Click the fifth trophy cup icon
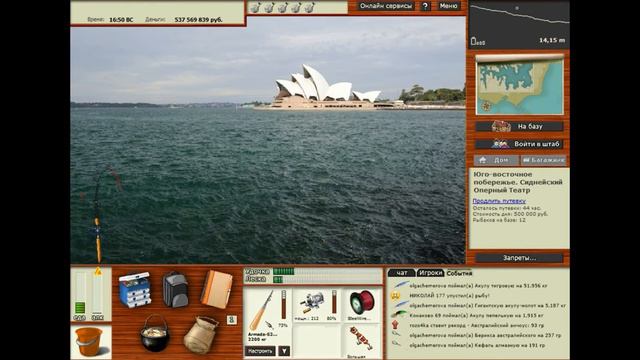Viewport: 640px width, 360px height. click(x=310, y=7)
